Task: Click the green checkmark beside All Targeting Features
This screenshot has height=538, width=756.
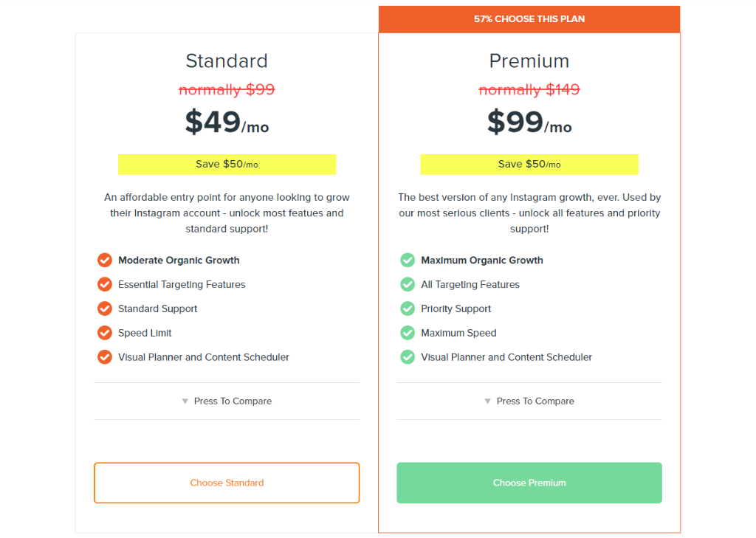Action: tap(408, 284)
